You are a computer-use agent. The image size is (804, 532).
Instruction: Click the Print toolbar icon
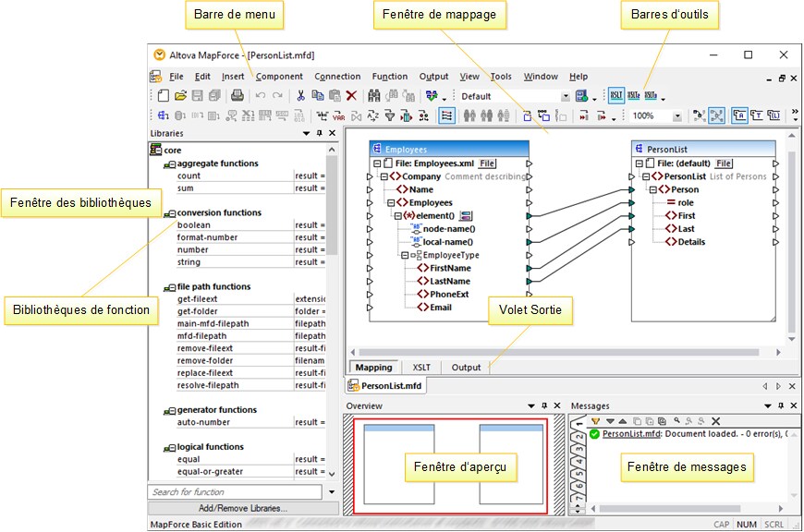[x=237, y=95]
